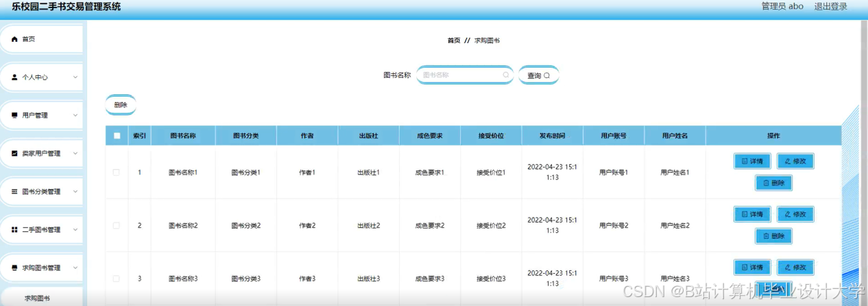The height and width of the screenshot is (306, 868).
Task: Click the cell 用户姓名1
Action: (675, 173)
